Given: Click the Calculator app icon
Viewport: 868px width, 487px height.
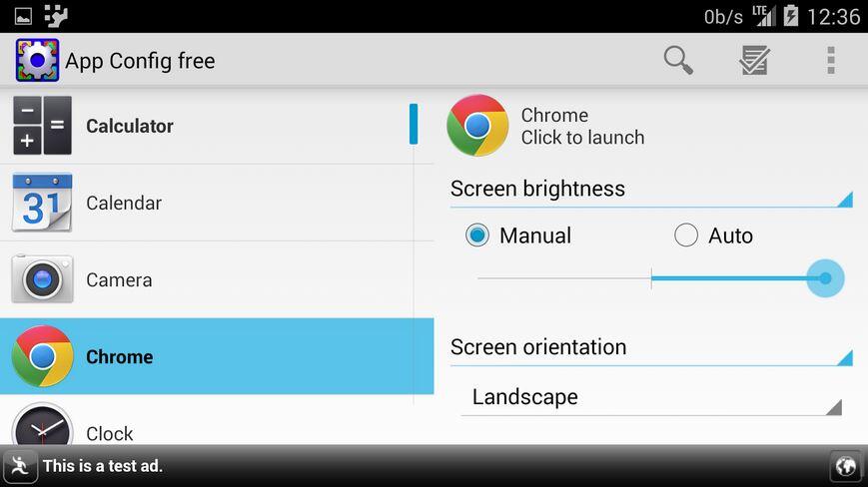Looking at the screenshot, I should [43, 126].
